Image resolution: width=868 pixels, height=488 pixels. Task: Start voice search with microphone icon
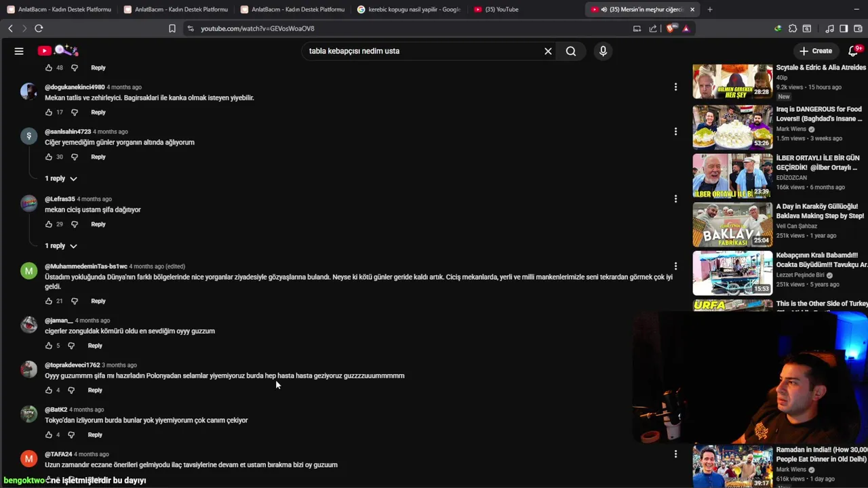click(x=603, y=51)
